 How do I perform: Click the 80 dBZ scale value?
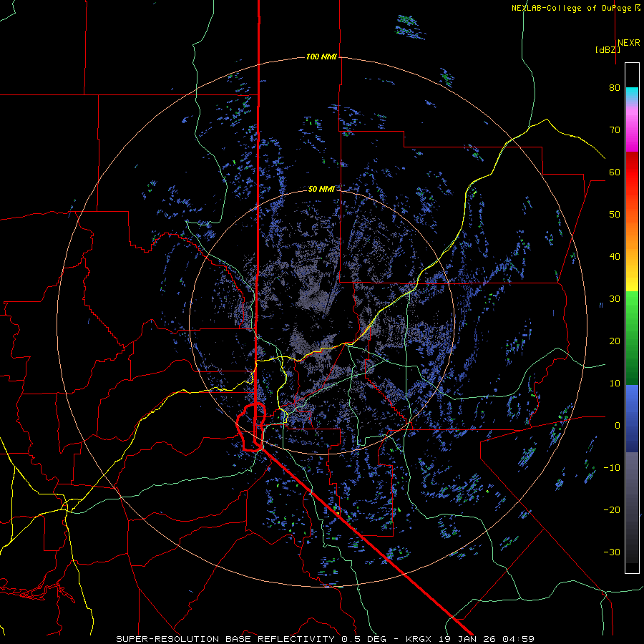click(x=615, y=88)
